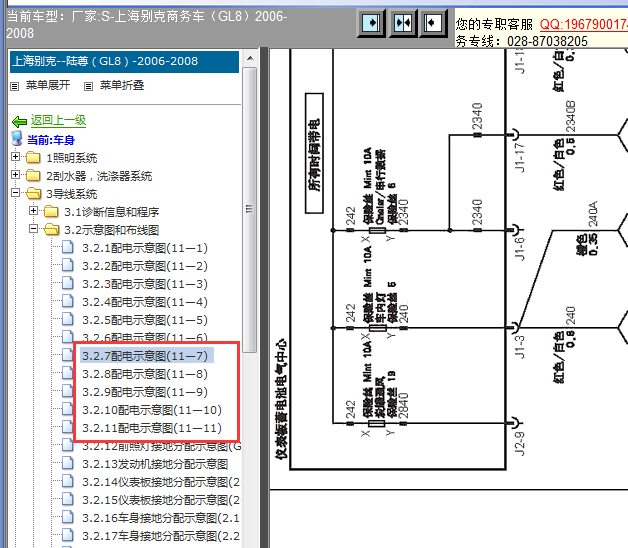The image size is (628, 548).
Task: Click the 1照明系统 folder label
Action: tap(72, 158)
